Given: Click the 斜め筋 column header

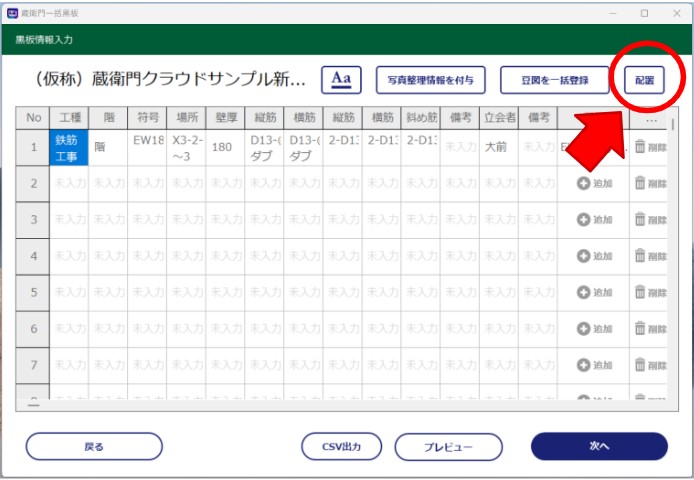Looking at the screenshot, I should (420, 118).
